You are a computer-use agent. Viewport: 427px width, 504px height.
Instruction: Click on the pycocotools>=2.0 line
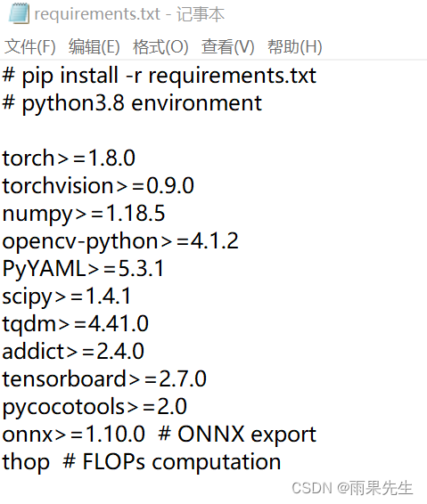click(x=94, y=407)
